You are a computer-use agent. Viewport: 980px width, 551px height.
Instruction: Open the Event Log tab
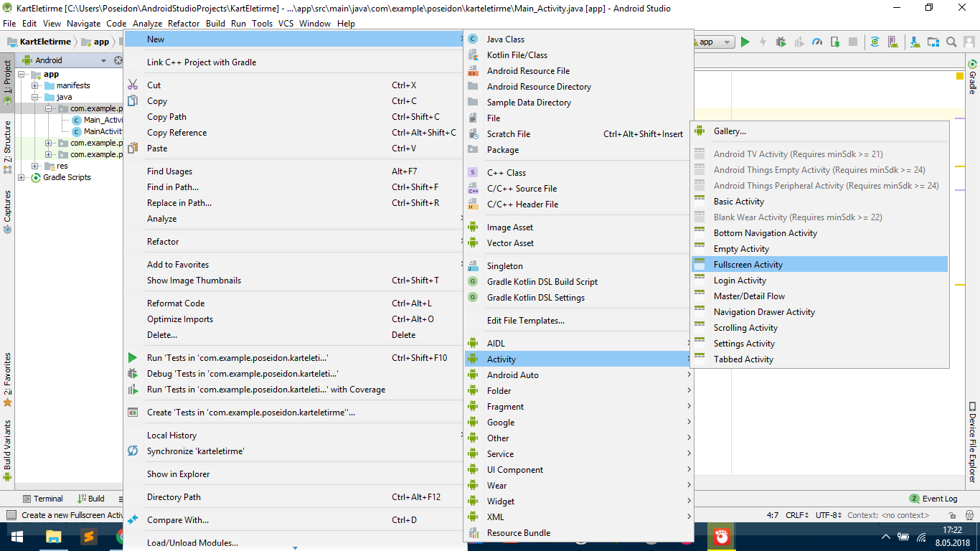(933, 499)
